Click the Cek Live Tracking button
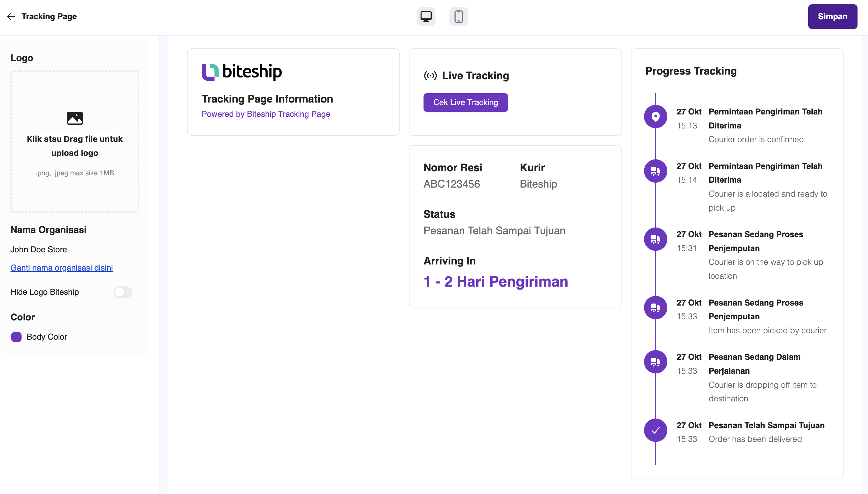The width and height of the screenshot is (868, 494). pyautogui.click(x=465, y=103)
